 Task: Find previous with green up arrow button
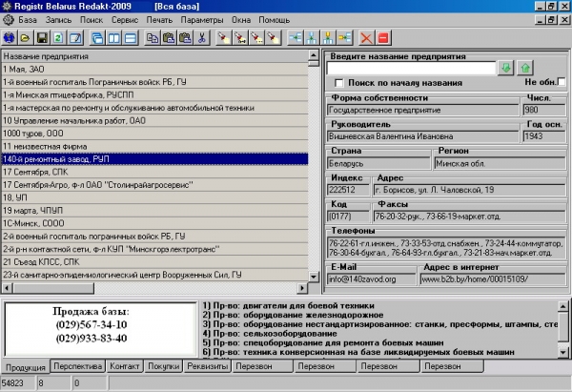click(x=525, y=68)
